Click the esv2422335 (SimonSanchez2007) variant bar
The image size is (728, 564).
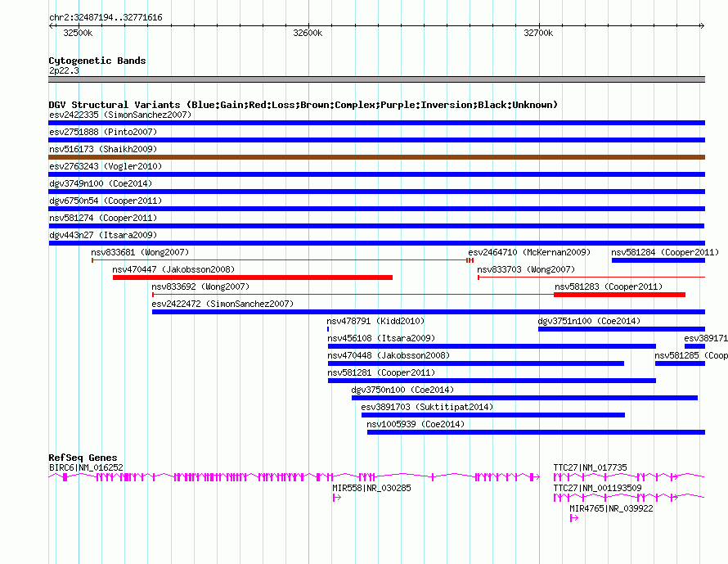coord(376,123)
